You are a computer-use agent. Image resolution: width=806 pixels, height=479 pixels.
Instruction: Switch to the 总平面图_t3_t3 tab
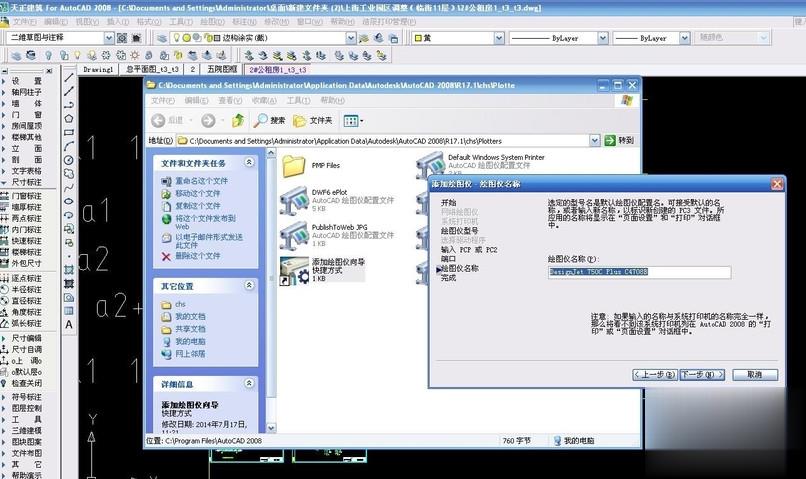tap(152, 69)
